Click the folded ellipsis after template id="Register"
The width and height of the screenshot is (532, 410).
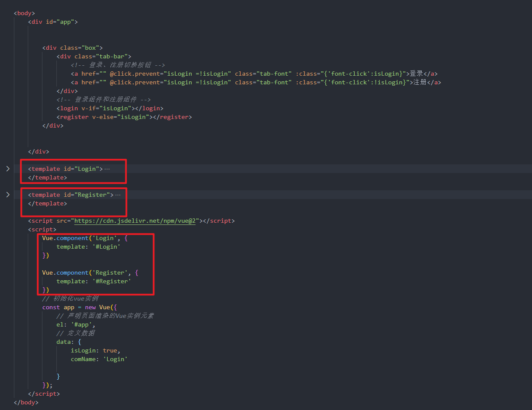[118, 195]
